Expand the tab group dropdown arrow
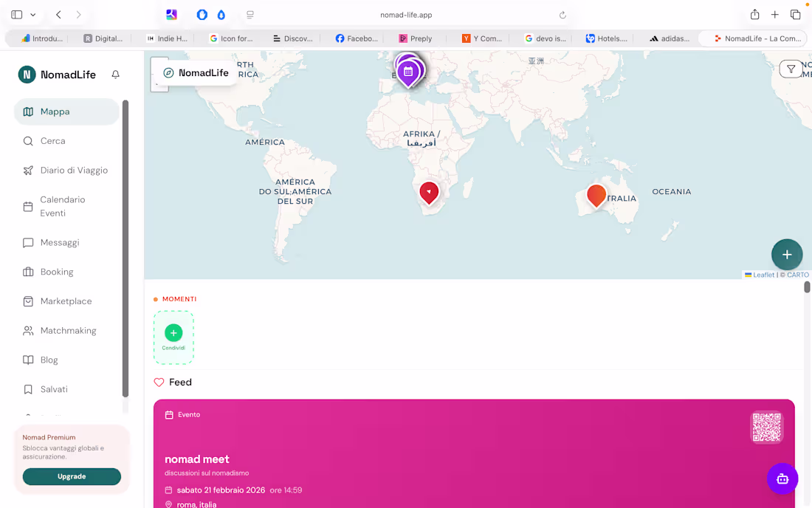This screenshot has height=508, width=812. point(33,15)
